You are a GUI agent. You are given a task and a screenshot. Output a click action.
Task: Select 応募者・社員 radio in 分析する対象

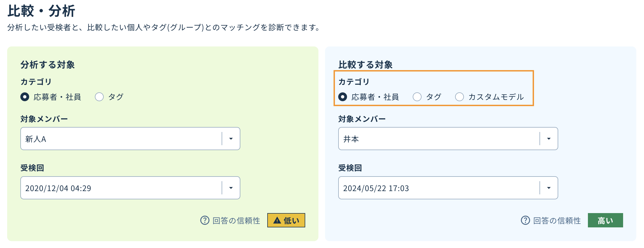(25, 97)
